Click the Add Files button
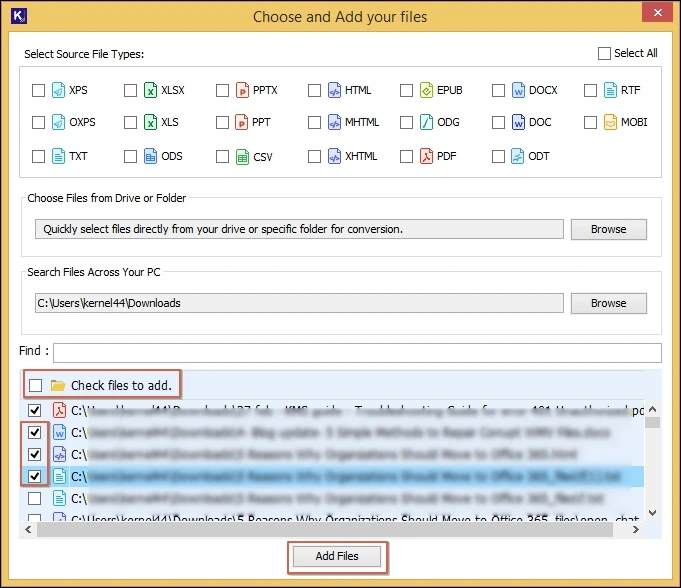This screenshot has height=588, width=681. tap(337, 556)
